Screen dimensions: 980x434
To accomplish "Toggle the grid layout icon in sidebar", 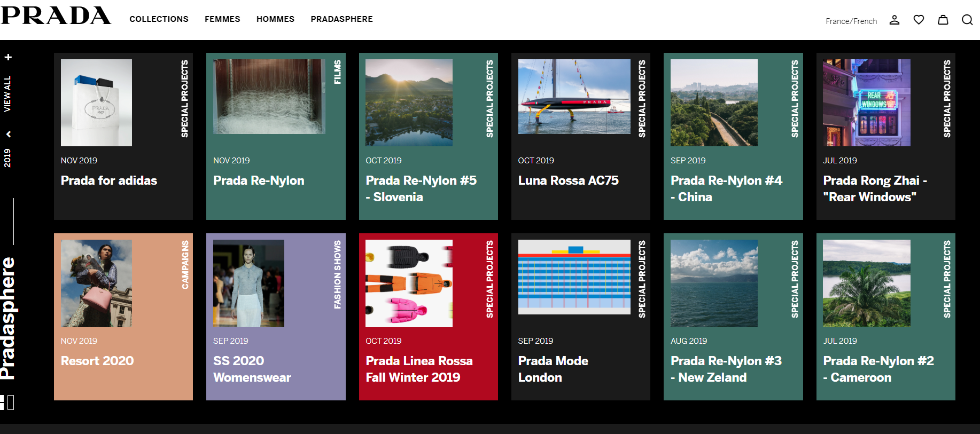I will [7, 403].
